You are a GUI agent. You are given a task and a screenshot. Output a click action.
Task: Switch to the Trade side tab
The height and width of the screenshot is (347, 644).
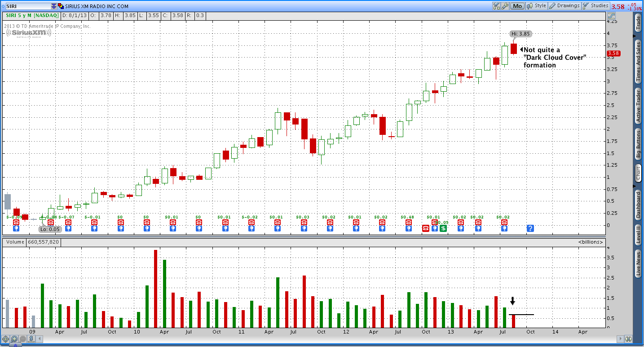click(x=638, y=23)
